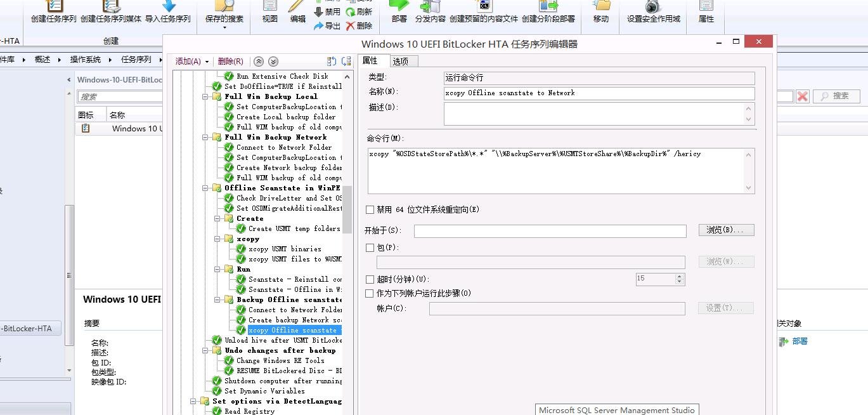
Task: Select the Set Dynamic Variables step
Action: coord(264,391)
